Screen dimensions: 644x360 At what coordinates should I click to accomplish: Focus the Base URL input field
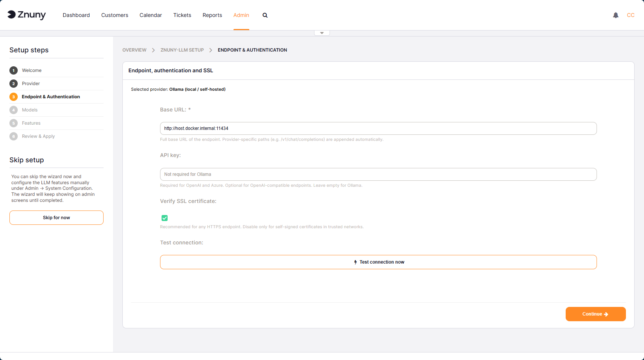378,128
